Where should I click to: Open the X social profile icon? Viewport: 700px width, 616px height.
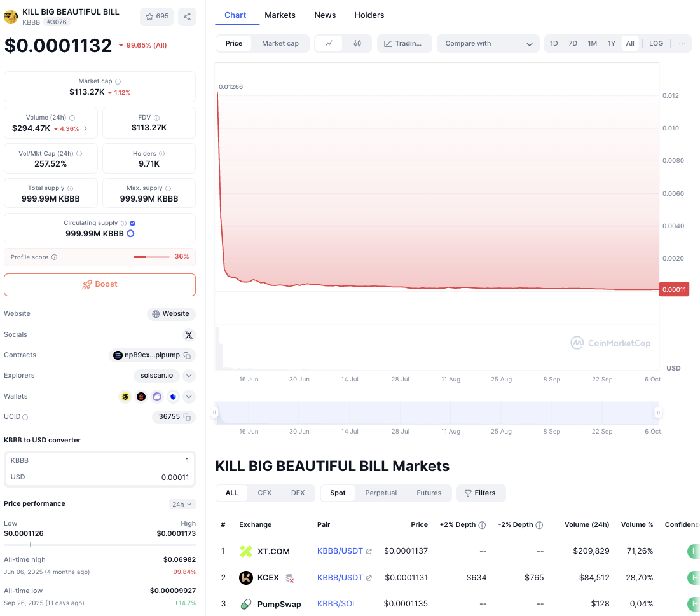pyautogui.click(x=189, y=335)
